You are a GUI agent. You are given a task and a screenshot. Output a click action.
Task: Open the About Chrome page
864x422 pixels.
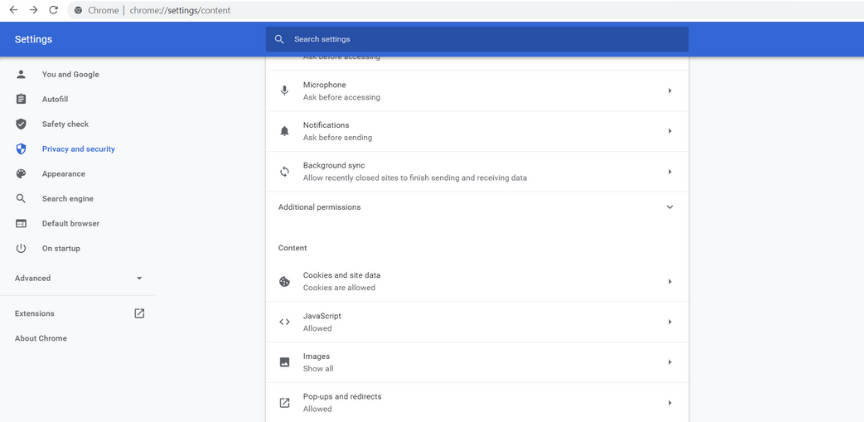(x=41, y=338)
